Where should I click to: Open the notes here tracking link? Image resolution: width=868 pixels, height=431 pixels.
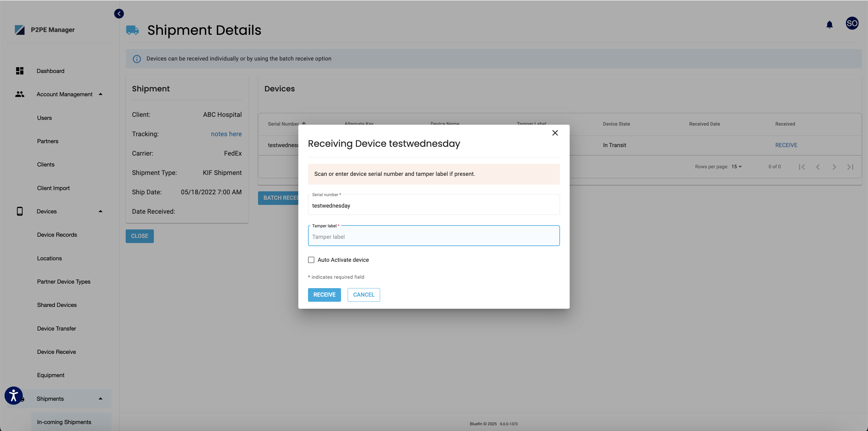[226, 134]
